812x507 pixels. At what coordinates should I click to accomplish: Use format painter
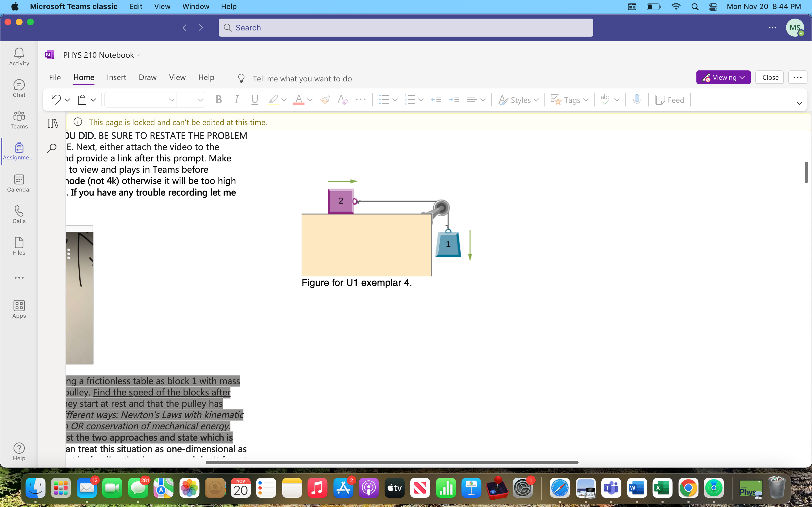pyautogui.click(x=324, y=99)
